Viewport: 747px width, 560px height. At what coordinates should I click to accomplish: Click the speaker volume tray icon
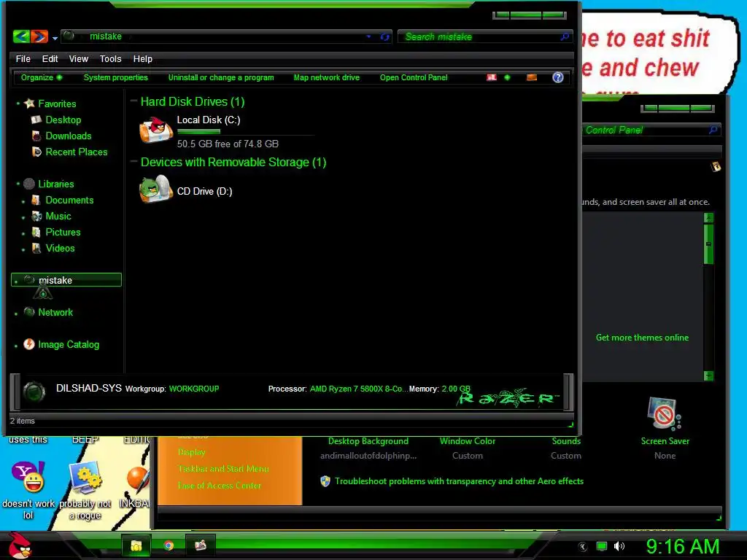click(619, 546)
